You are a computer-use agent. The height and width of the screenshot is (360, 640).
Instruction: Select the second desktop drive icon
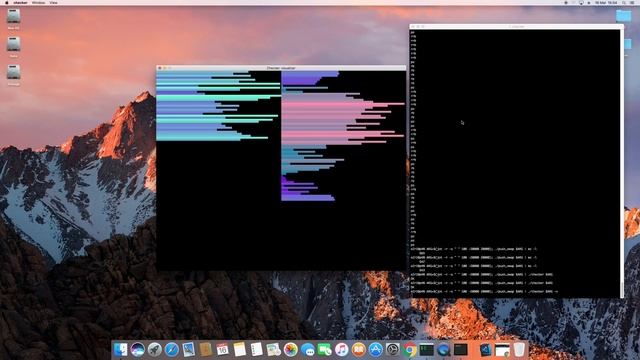[13, 44]
